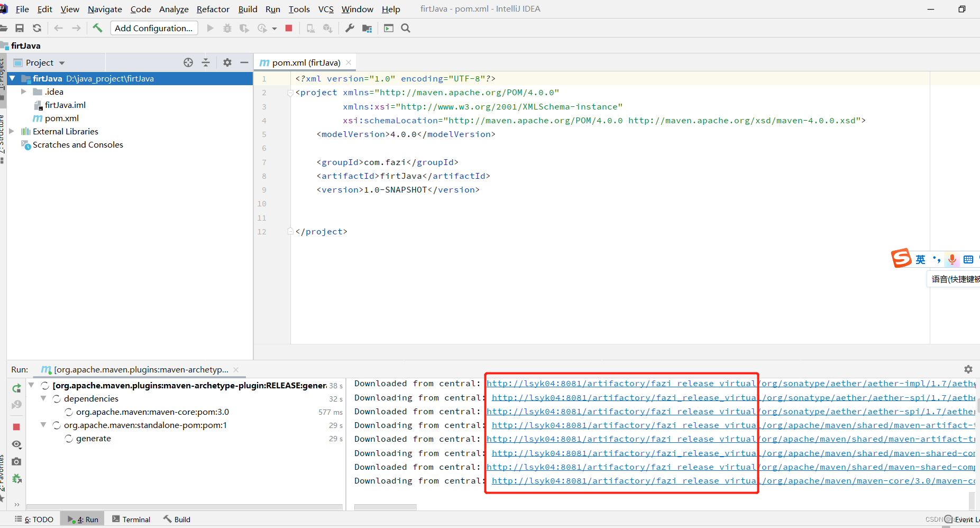The image size is (980, 528).
Task: Toggle the 6: TODO tool window
Action: coord(34,520)
